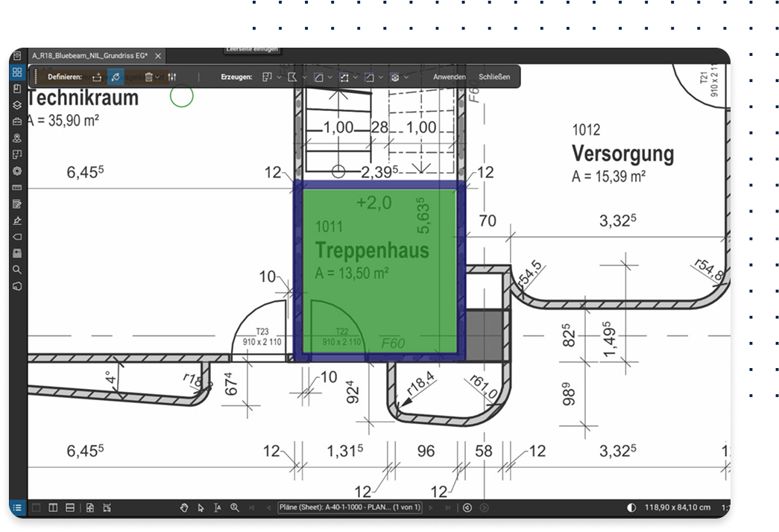Click the Technikraum room label
Screen dimensions: 779x532
(83, 98)
